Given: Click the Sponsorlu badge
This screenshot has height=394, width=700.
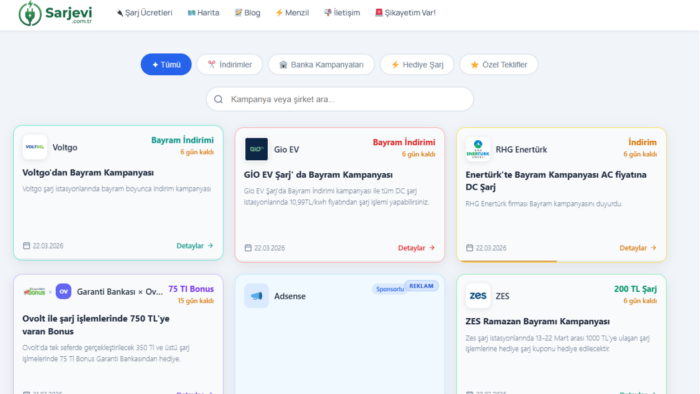Looking at the screenshot, I should 389,289.
